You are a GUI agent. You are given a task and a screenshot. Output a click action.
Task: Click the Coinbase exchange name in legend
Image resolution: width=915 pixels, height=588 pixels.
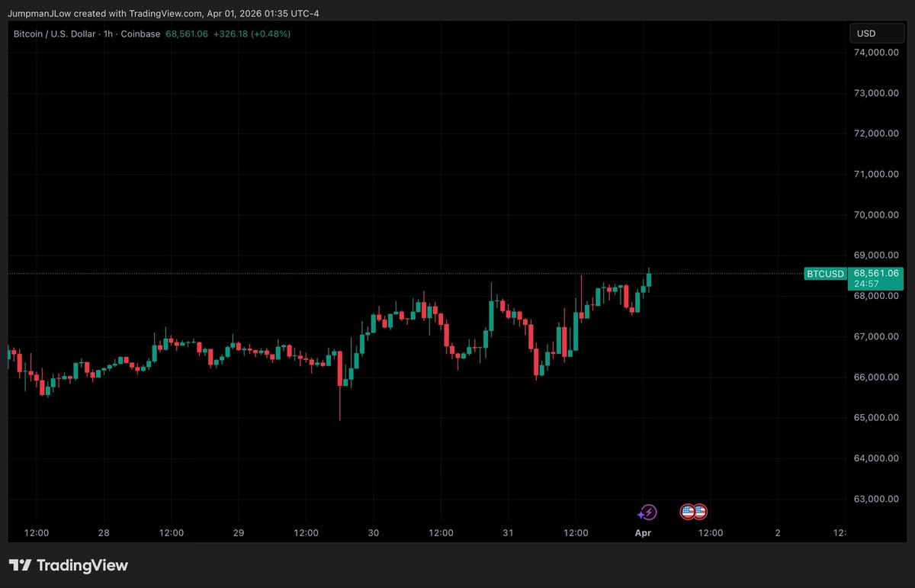142,34
